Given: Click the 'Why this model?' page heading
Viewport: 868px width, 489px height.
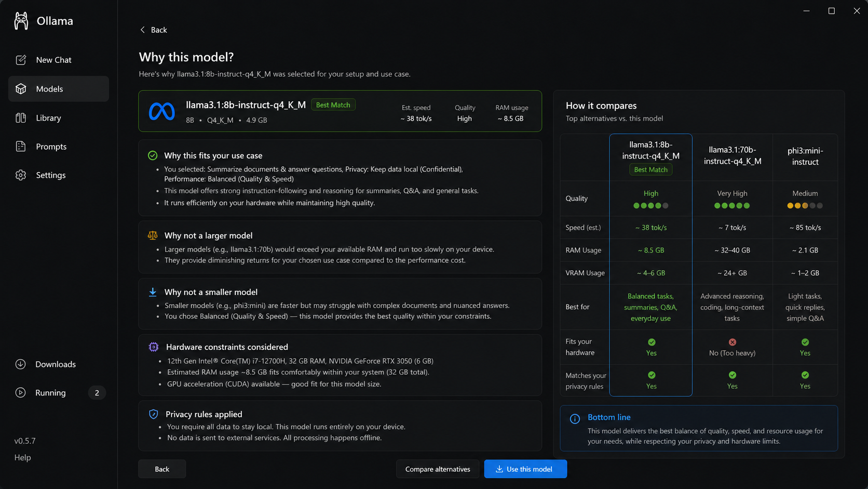Looking at the screenshot, I should click(186, 57).
